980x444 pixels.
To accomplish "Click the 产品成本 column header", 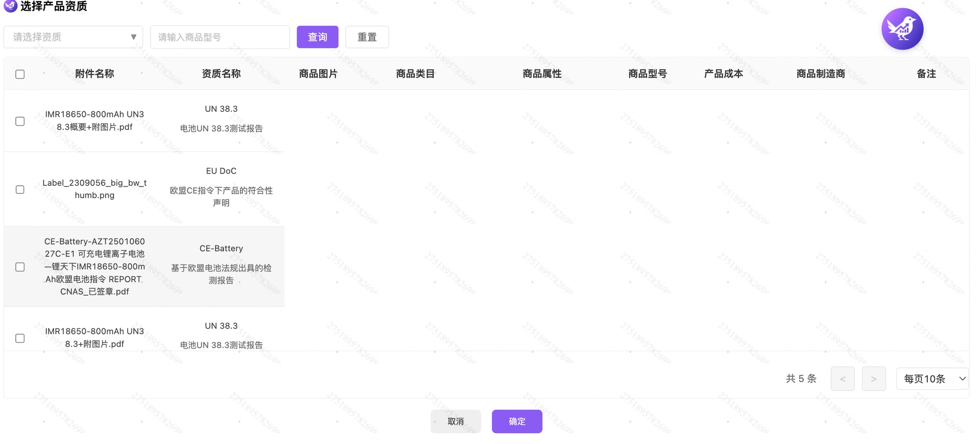I will click(723, 74).
